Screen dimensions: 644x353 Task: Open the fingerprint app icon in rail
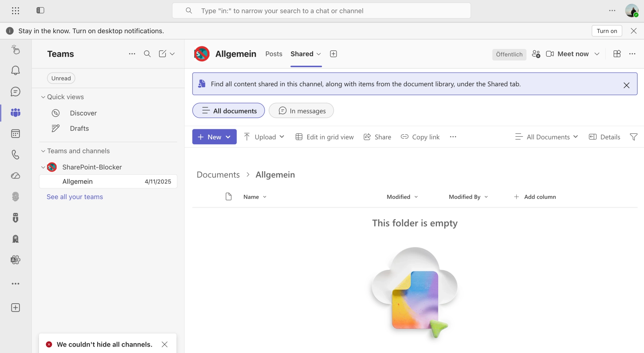coord(15,197)
